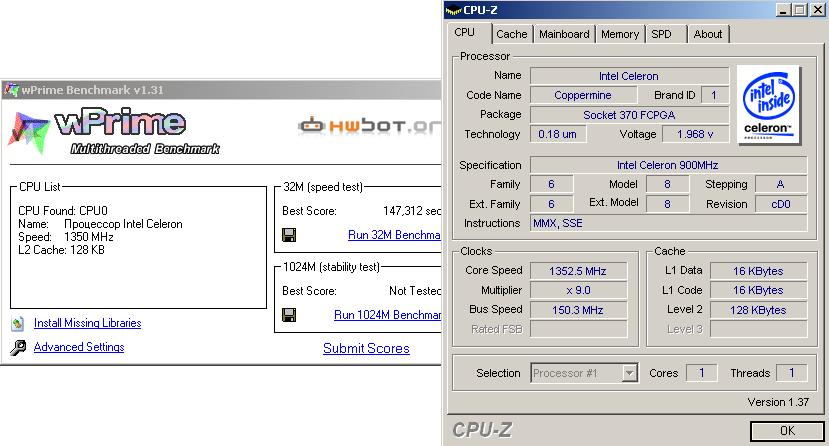Click the Speed: 1350 MHz line in wPrime

coord(66,237)
